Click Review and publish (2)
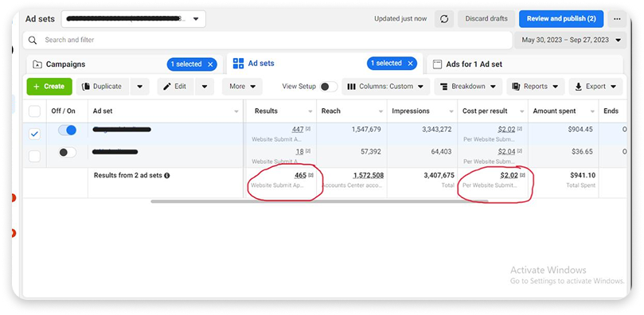The height and width of the screenshot is (315, 644). pos(561,19)
